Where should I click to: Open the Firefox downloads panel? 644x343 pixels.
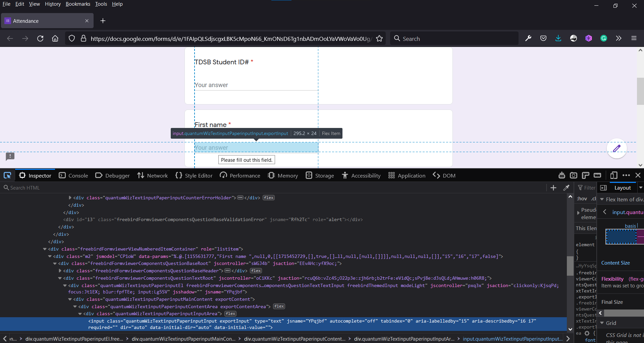click(x=558, y=38)
